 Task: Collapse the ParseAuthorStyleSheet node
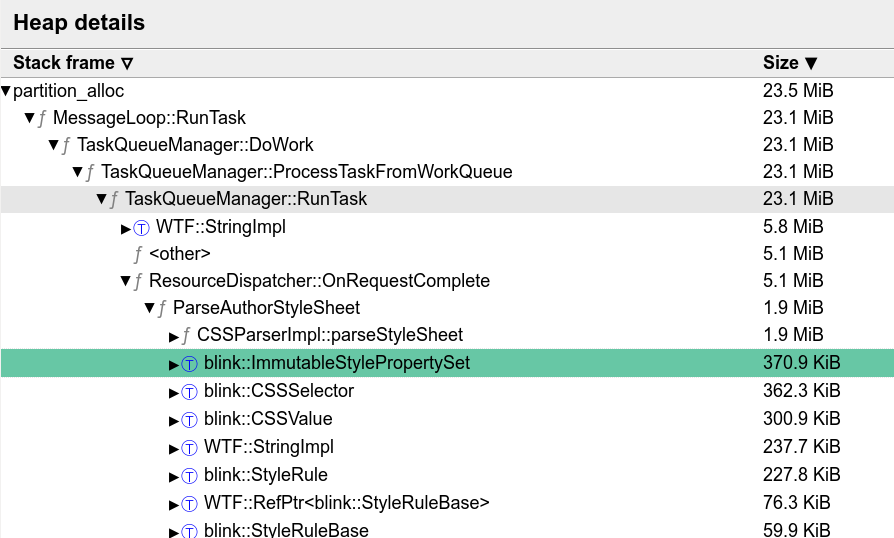(149, 308)
